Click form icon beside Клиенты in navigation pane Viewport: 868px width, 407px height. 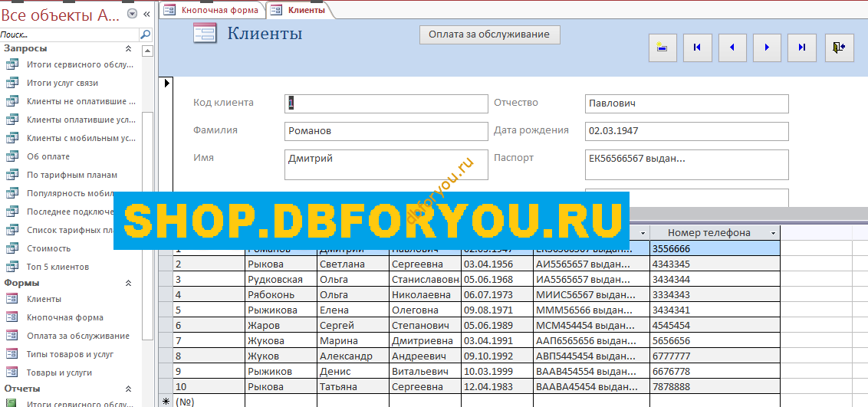click(x=12, y=299)
